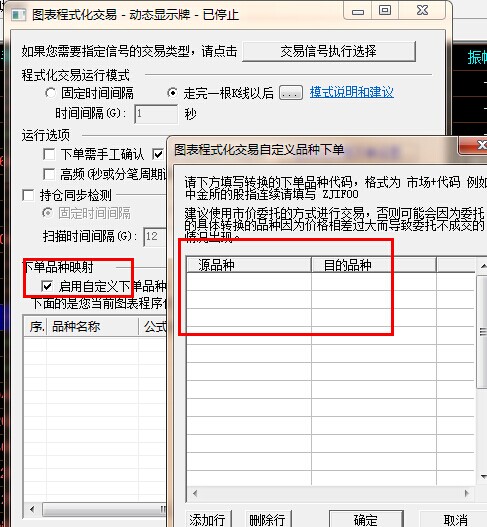Close the 图表程式化交易 main window
Screen dimensions: 487x527
(x=422, y=11)
